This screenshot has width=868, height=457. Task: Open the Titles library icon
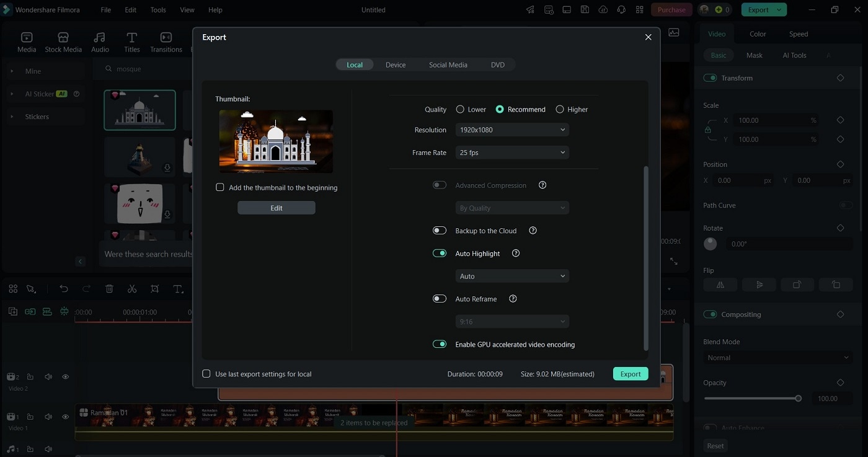131,42
